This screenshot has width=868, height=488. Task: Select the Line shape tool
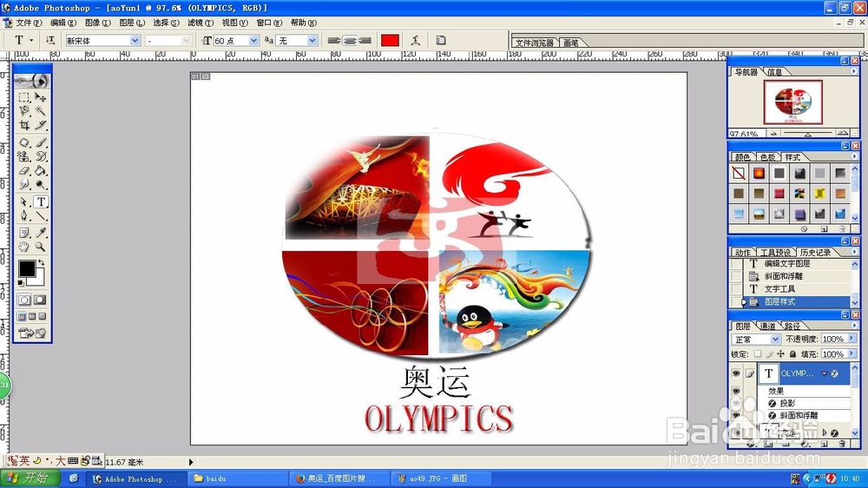coord(41,216)
